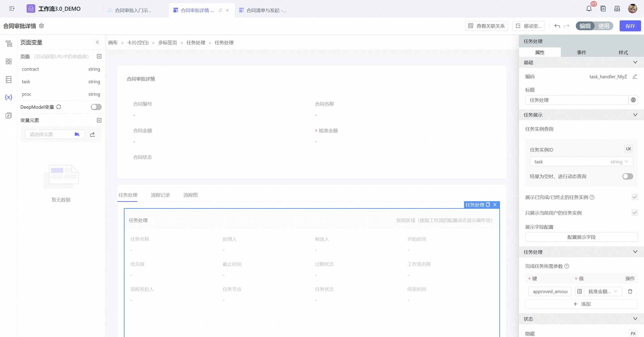Delete the approved_amount parameter row
The width and height of the screenshot is (644, 337).
pos(630,292)
